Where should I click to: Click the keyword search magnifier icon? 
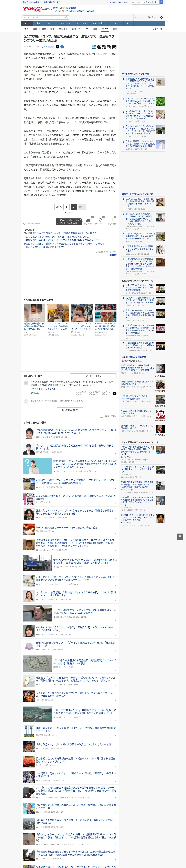click(66, 17)
